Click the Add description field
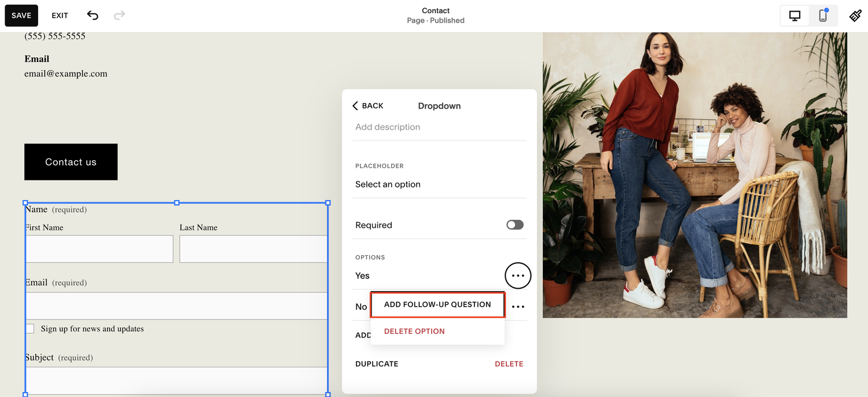This screenshot has height=397, width=868. (388, 127)
